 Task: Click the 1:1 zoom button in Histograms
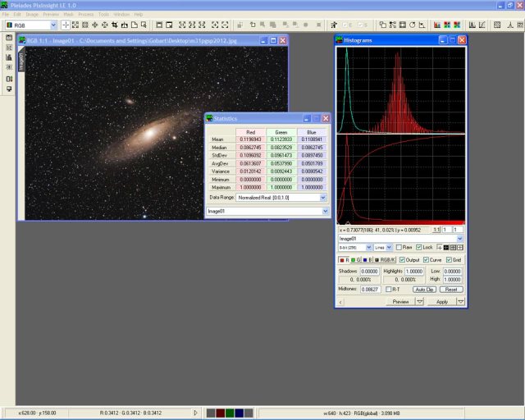click(x=436, y=231)
